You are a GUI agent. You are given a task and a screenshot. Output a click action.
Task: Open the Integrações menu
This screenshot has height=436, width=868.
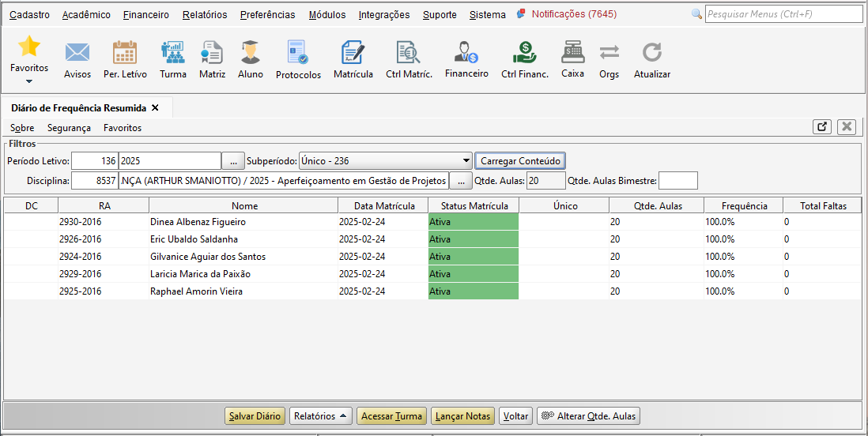(x=384, y=15)
